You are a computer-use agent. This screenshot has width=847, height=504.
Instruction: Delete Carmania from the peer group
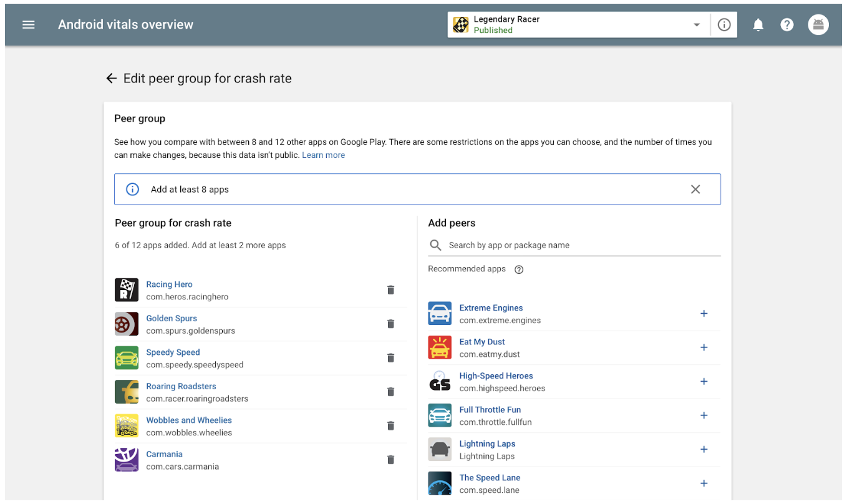[391, 460]
